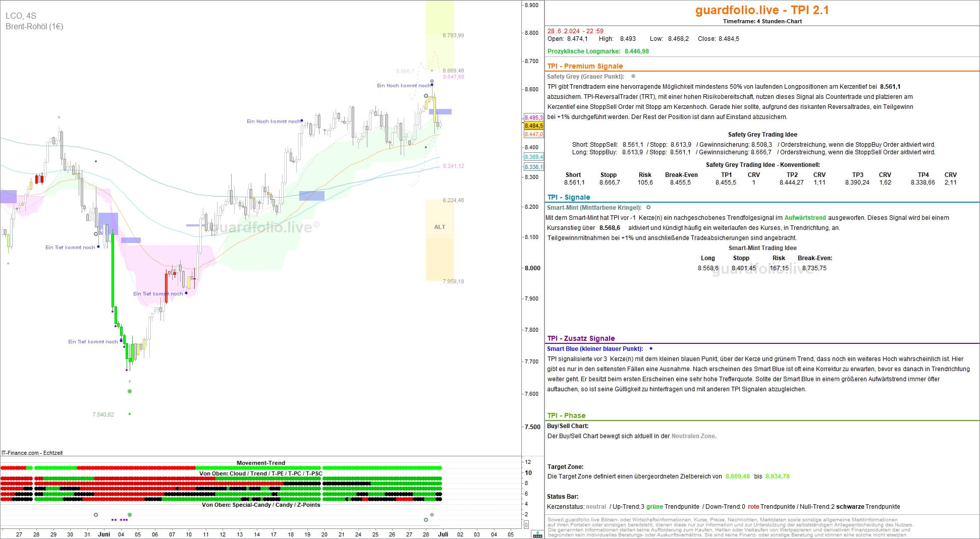Image resolution: width=980 pixels, height=539 pixels.
Task: Click the Kerzenstatus: neutral status entry
Action: coord(577,507)
